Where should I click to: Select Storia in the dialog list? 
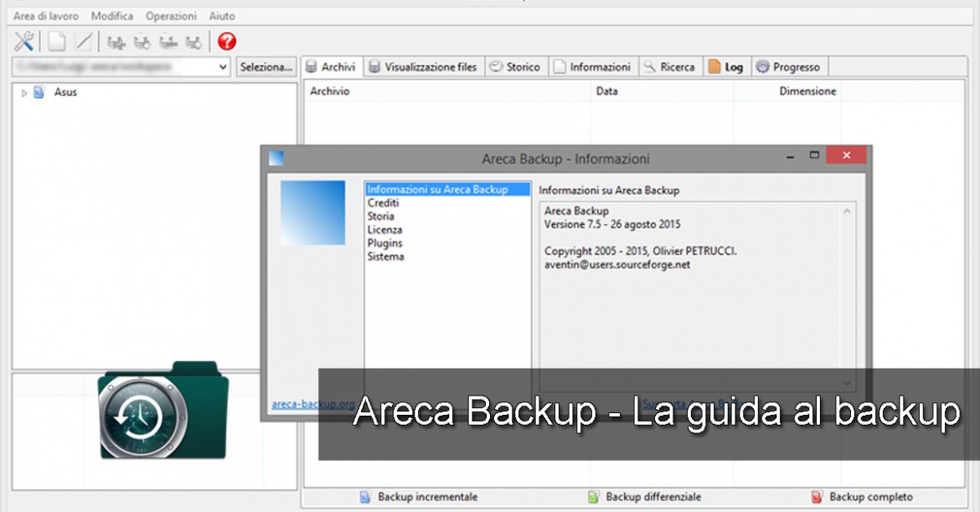pos(380,216)
